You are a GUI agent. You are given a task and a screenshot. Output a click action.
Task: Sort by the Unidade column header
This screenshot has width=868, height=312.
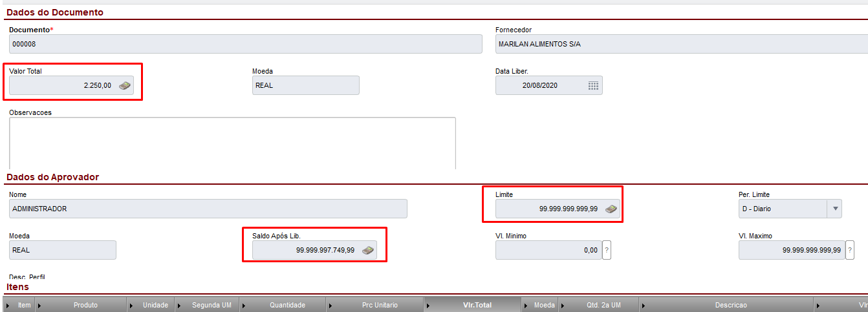pyautogui.click(x=155, y=305)
